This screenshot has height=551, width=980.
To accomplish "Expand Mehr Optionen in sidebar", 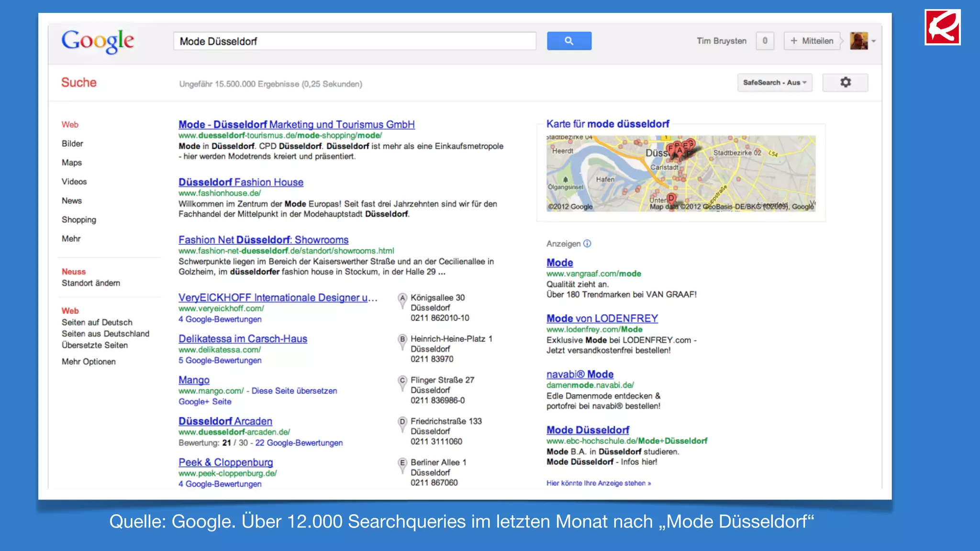I will (89, 362).
